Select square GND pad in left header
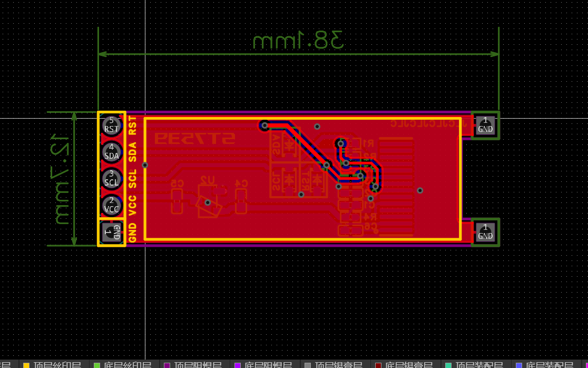The image size is (588, 368). pyautogui.click(x=112, y=232)
